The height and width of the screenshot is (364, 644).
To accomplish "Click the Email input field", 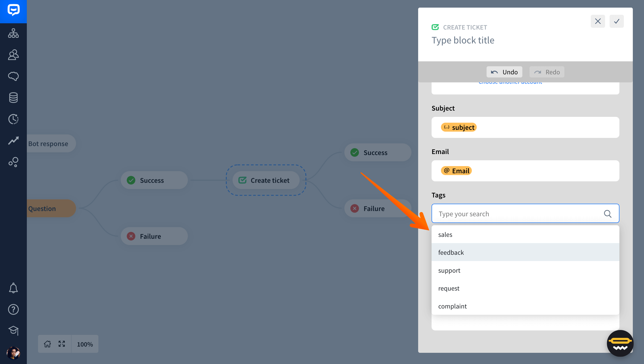I will pyautogui.click(x=525, y=171).
